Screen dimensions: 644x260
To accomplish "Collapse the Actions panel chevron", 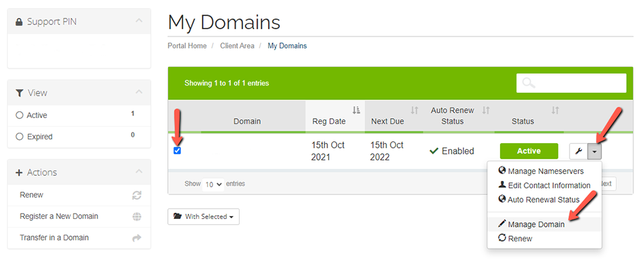I will click(x=139, y=171).
